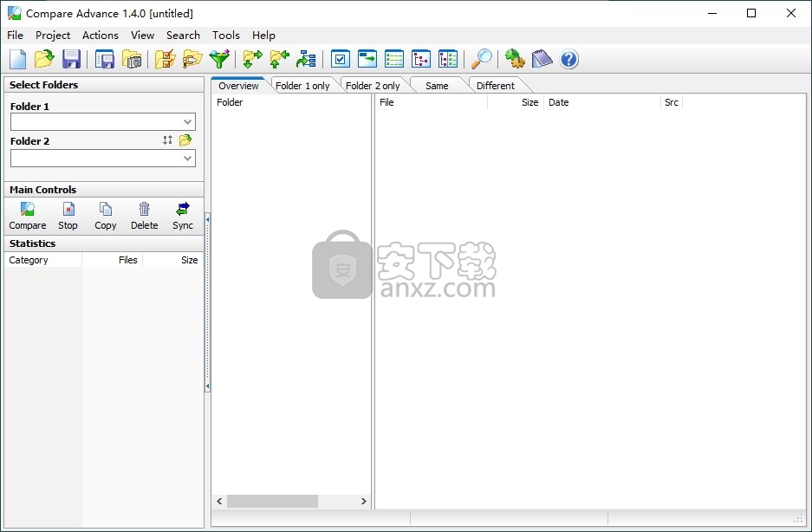This screenshot has height=532, width=812.
Task: Swap Folder 1 and Folder 2 arrows icon
Action: point(167,139)
